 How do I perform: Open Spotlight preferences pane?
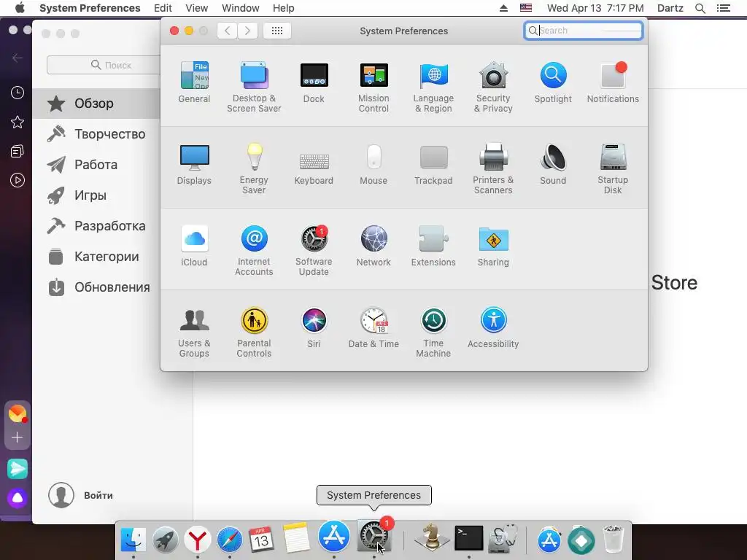click(x=553, y=82)
